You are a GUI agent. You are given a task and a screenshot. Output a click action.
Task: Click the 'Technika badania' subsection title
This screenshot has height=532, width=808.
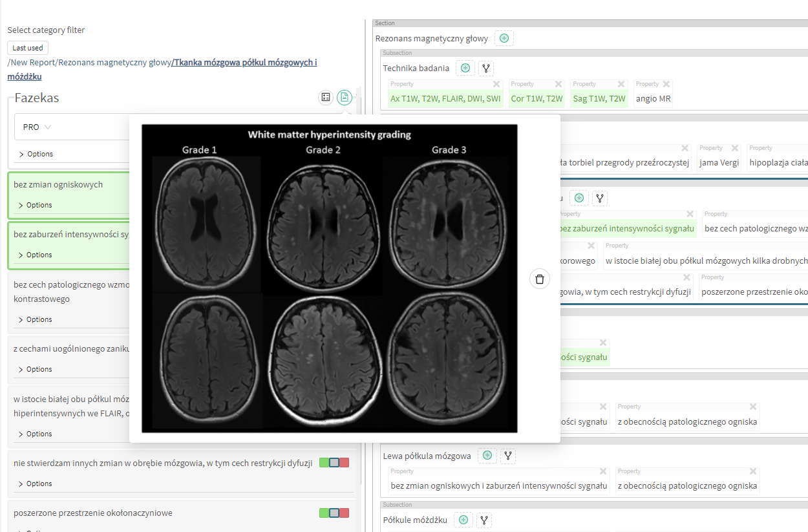click(x=416, y=69)
